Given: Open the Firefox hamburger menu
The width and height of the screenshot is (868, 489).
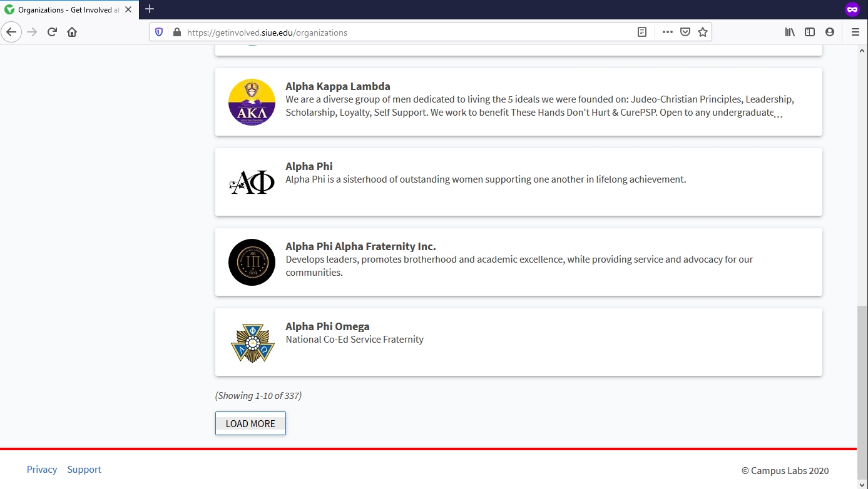Looking at the screenshot, I should [855, 32].
